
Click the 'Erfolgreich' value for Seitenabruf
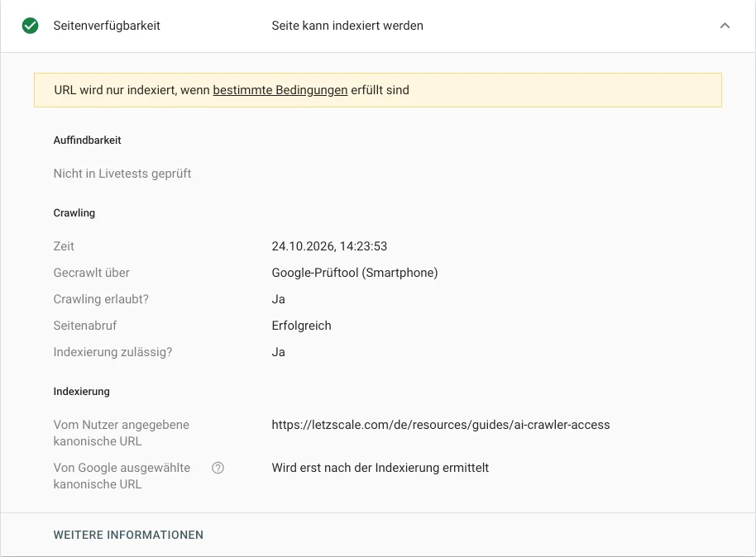301,326
